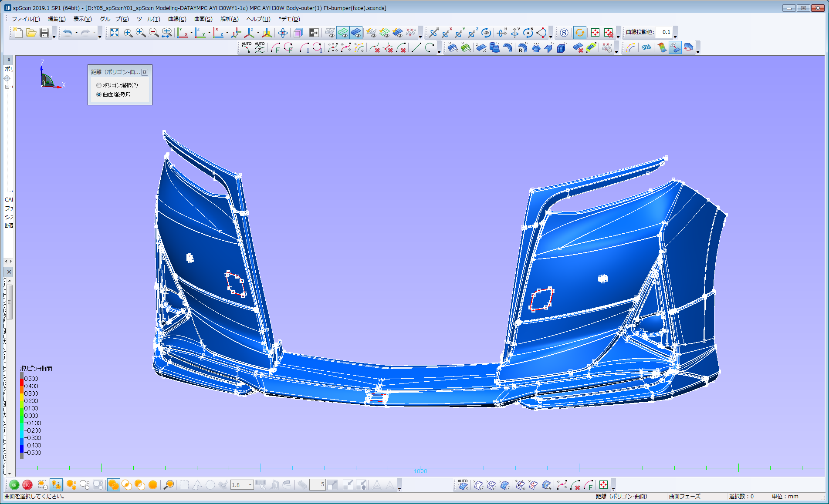The width and height of the screenshot is (829, 504).
Task: Click the Fit All view icon
Action: coord(114,33)
